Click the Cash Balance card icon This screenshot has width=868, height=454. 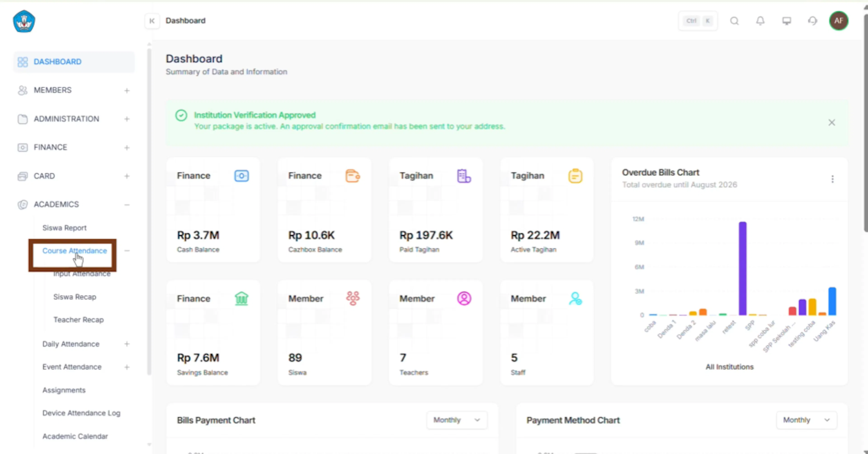[241, 176]
